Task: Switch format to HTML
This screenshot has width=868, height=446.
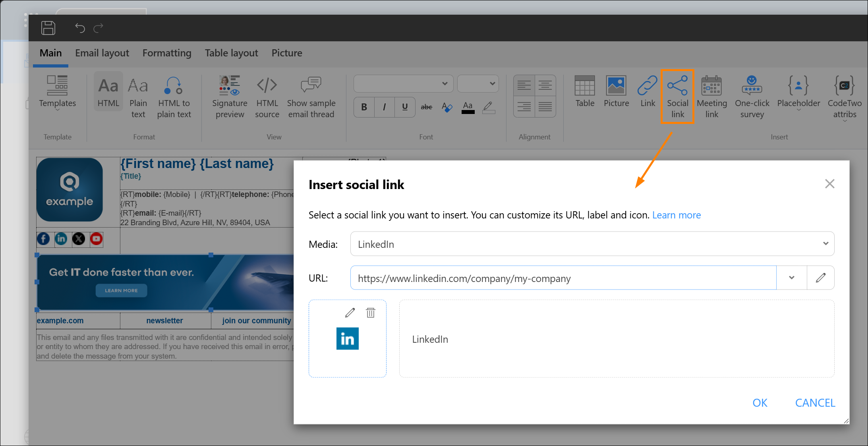Action: 108,92
